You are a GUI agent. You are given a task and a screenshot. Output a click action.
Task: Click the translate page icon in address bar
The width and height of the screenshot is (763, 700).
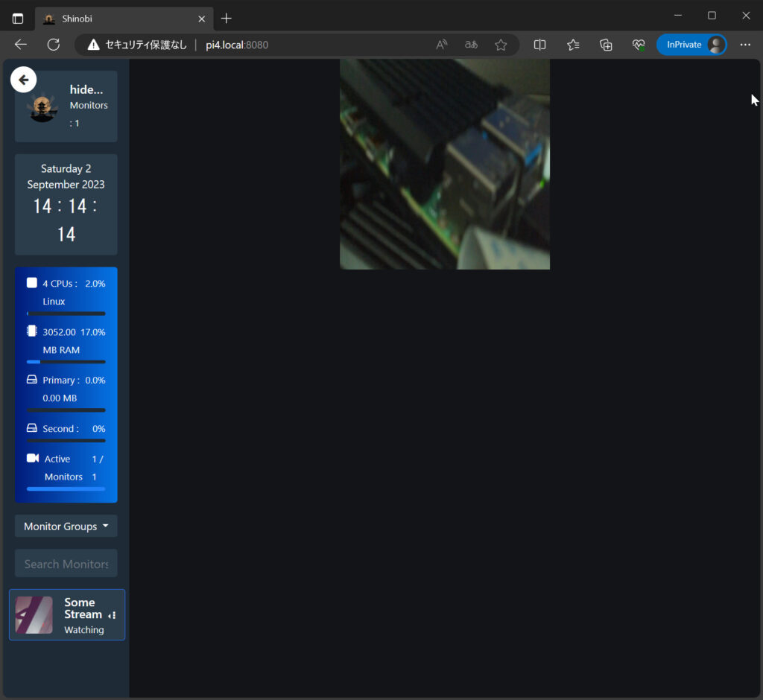point(471,45)
